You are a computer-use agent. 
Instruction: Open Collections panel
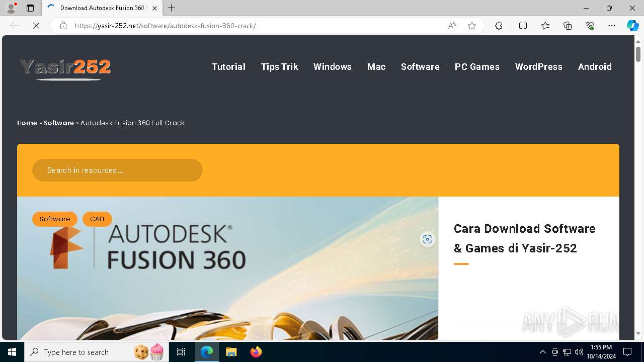(x=568, y=26)
